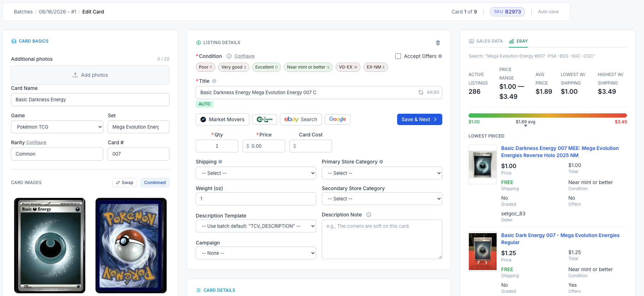The height and width of the screenshot is (296, 644).
Task: Click the Card Details sliders icon
Action: [199, 290]
